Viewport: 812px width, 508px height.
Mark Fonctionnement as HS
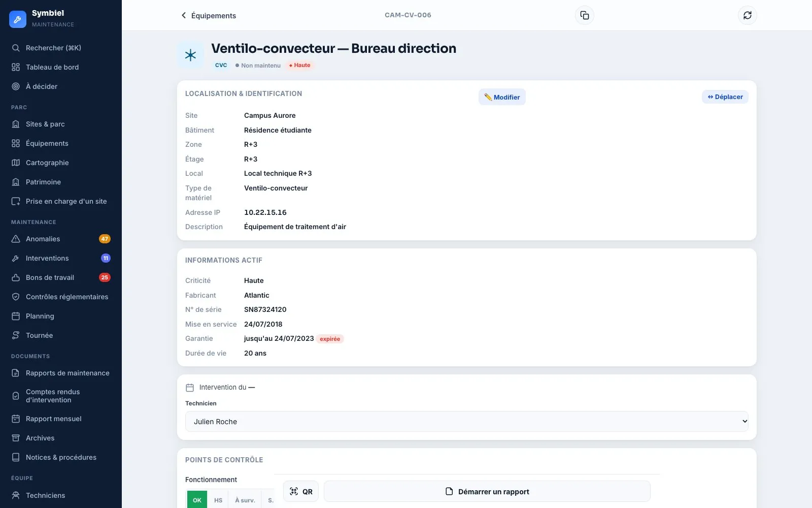[218, 500]
